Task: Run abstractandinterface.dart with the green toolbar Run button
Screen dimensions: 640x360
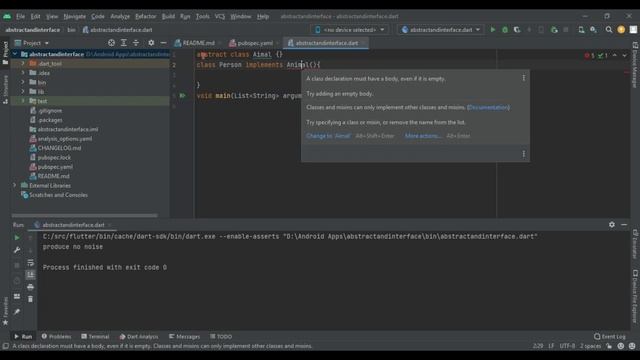Action: tap(493, 30)
